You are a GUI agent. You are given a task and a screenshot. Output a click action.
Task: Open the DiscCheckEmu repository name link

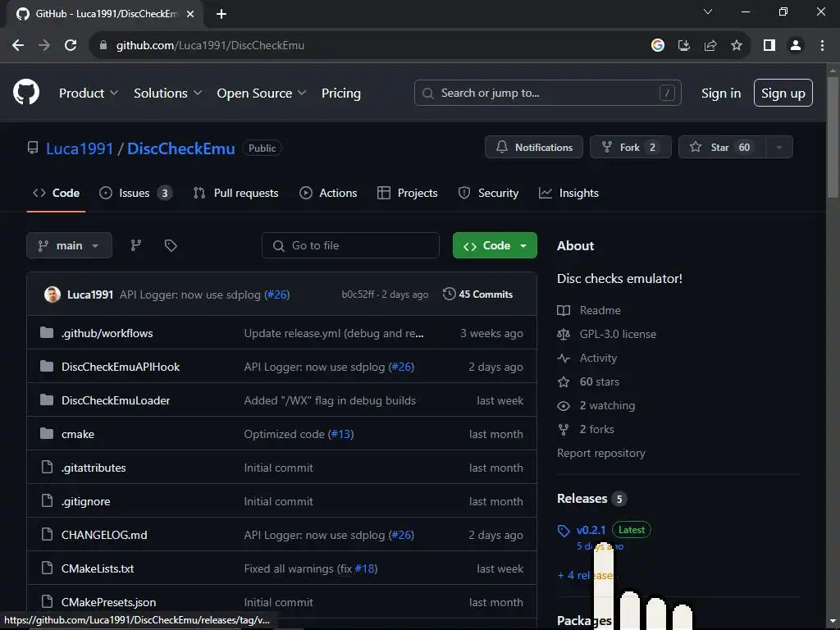click(181, 148)
